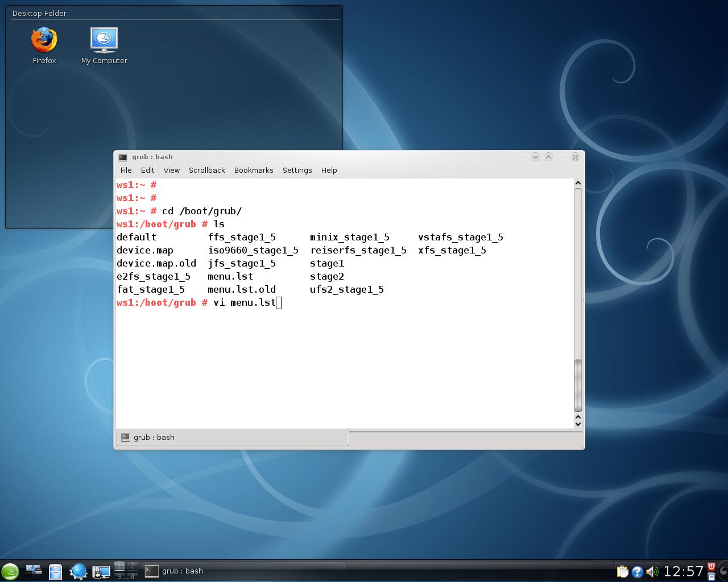Open the Settings menu in Konsole
The height and width of the screenshot is (582, 728).
coord(297,170)
